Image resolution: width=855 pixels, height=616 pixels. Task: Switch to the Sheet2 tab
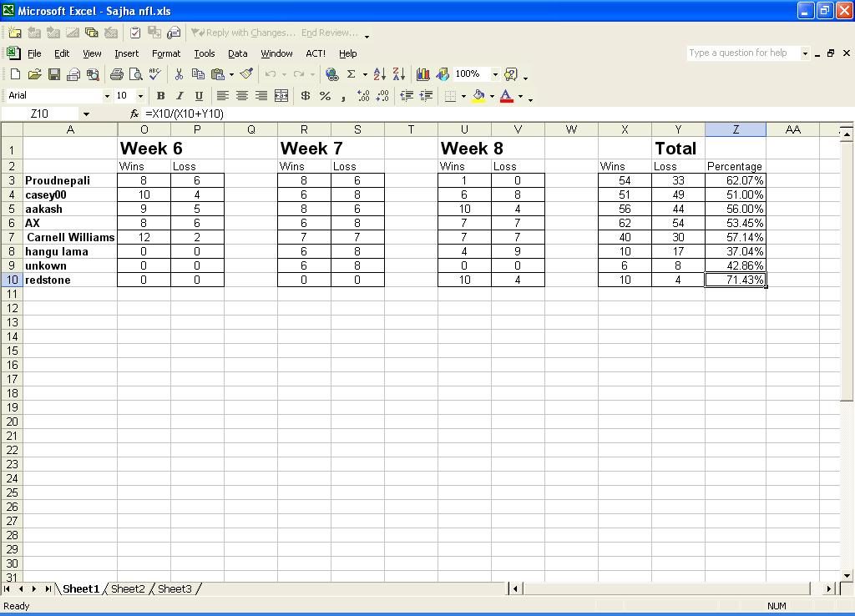pyautogui.click(x=128, y=589)
